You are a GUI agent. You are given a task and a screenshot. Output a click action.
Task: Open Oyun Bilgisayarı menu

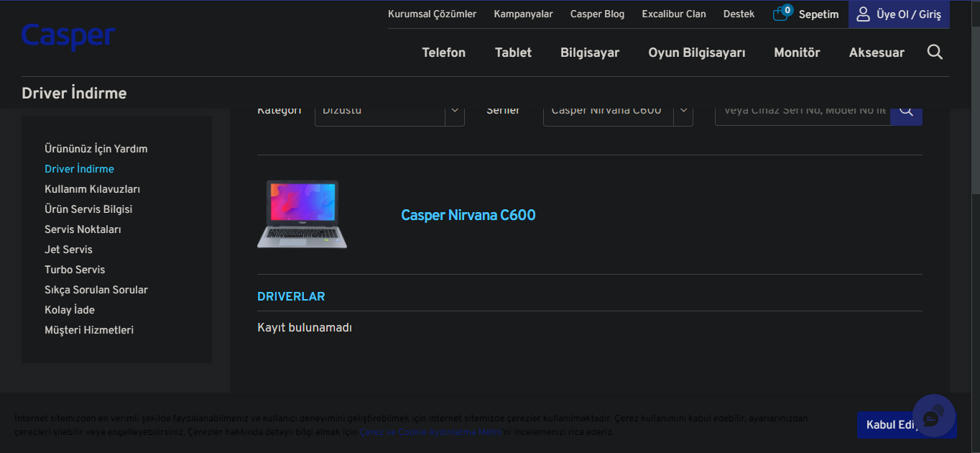696,52
